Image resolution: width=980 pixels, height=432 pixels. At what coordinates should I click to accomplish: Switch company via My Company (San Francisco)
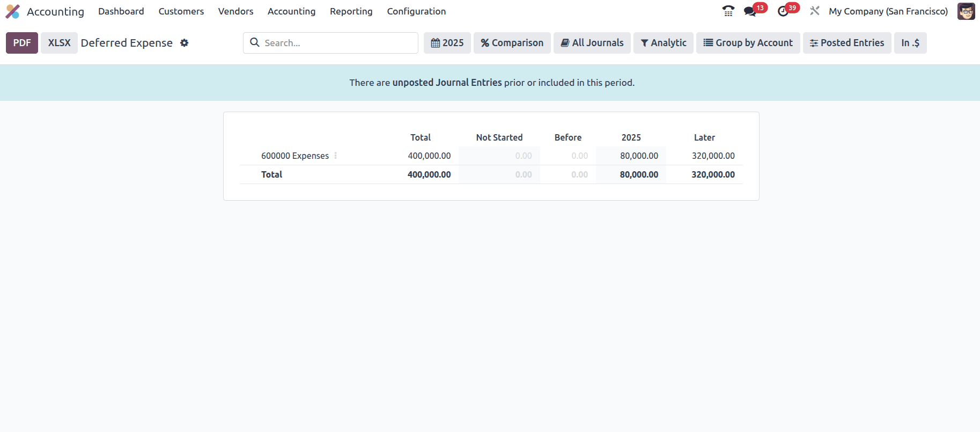[x=888, y=11]
